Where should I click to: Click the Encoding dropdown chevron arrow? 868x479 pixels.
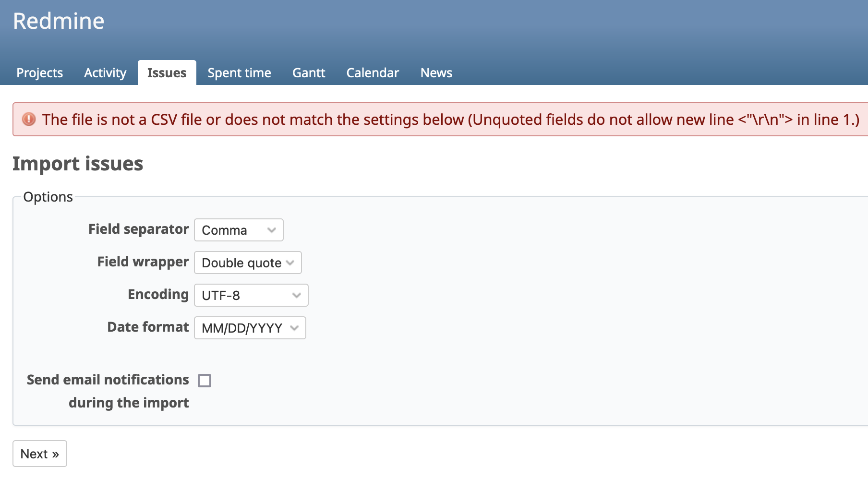click(297, 295)
